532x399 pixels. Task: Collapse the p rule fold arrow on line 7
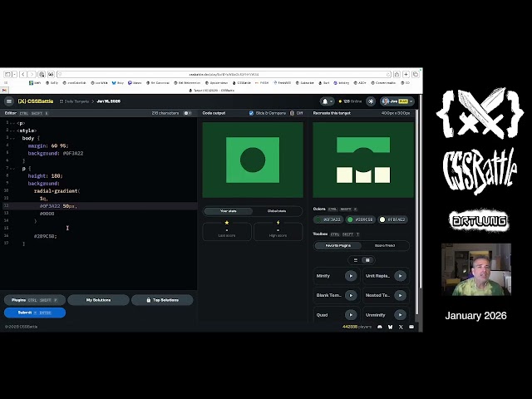[13, 169]
